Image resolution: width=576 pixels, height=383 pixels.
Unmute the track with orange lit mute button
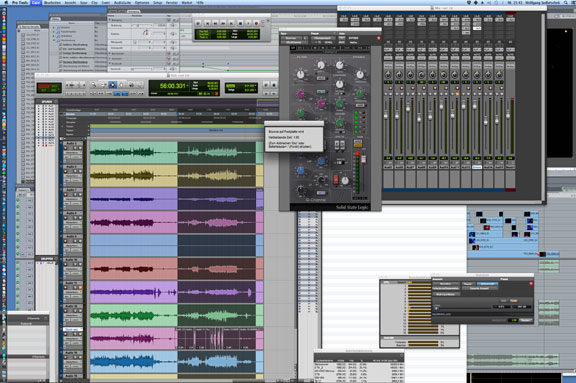pyautogui.click(x=80, y=288)
